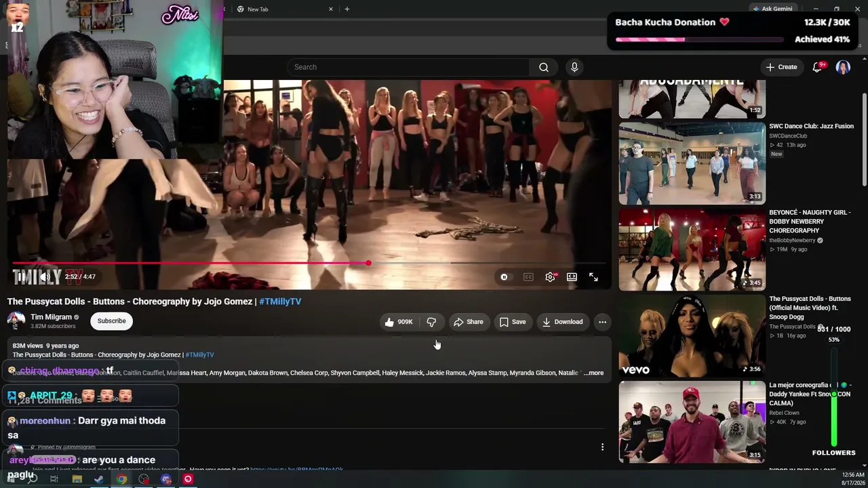Share this video
This screenshot has height=488, width=868.
point(469,322)
